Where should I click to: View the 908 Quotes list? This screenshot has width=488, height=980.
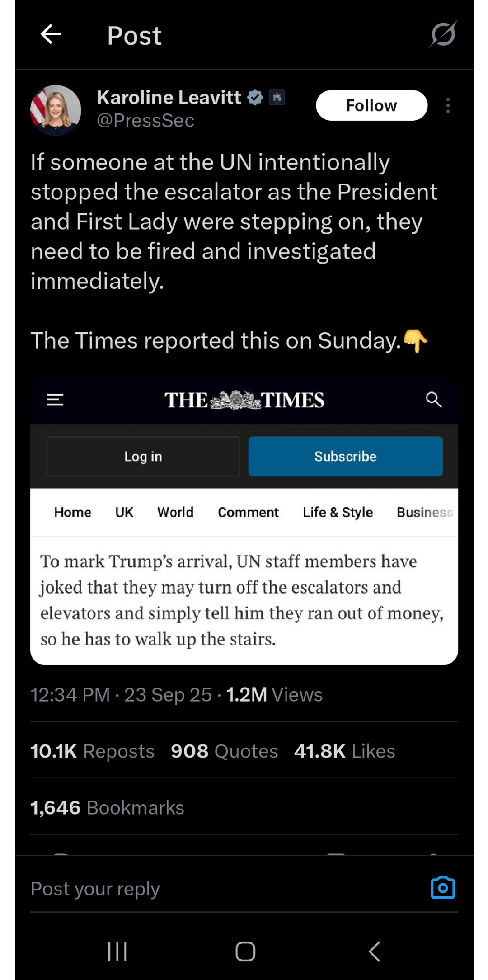(x=224, y=751)
